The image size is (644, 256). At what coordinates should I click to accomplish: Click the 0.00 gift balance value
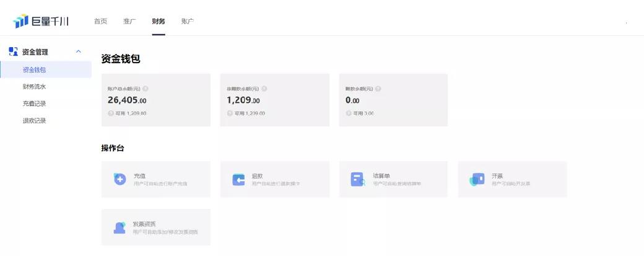[x=352, y=100]
